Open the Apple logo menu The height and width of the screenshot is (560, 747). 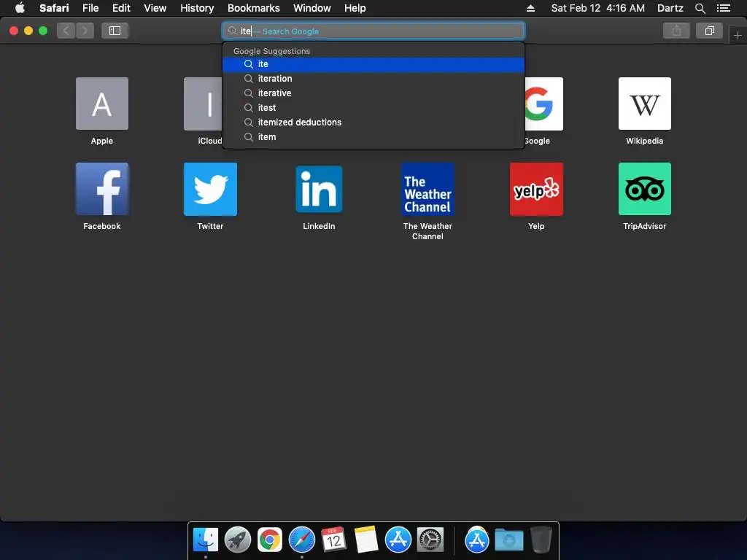click(x=20, y=8)
